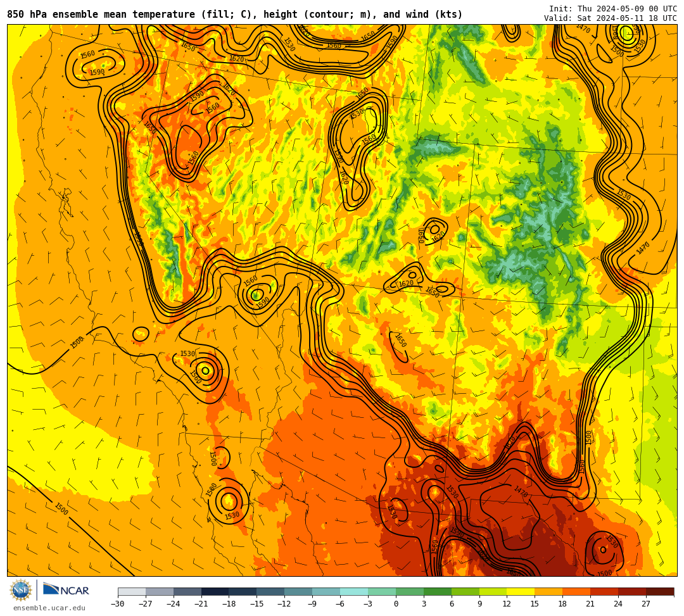
Task: Click the −30 colorbar tick label
Action: pos(118,604)
